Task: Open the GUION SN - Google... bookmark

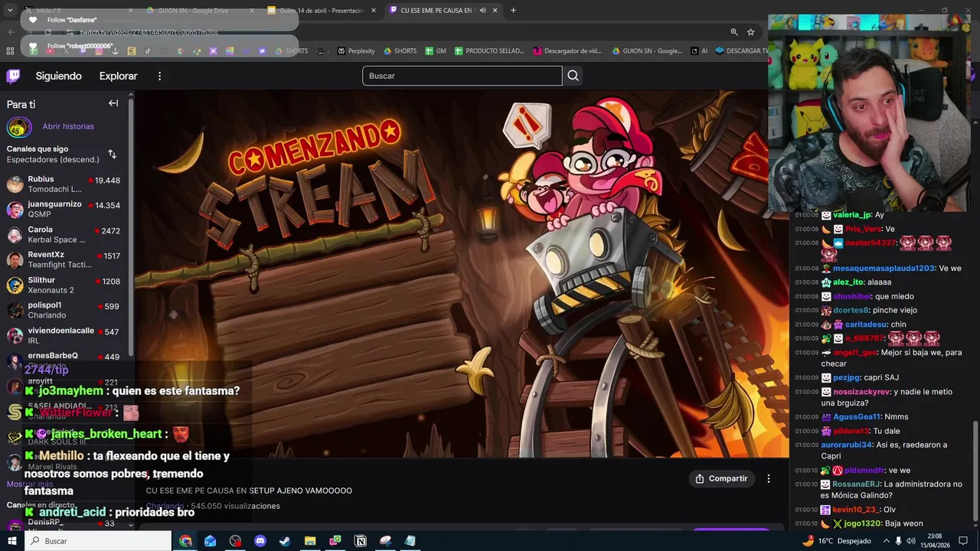Action: tap(647, 51)
